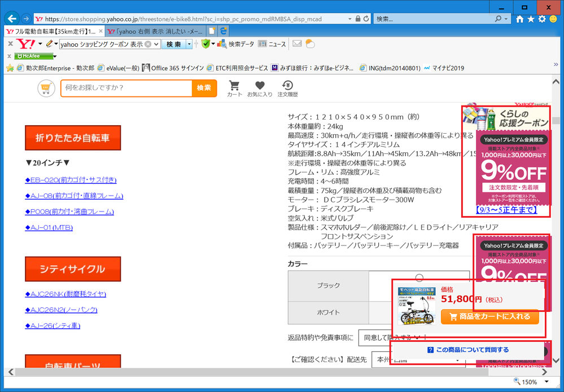Select the ブラック color radio button
This screenshot has width=564, height=392.
[x=419, y=278]
